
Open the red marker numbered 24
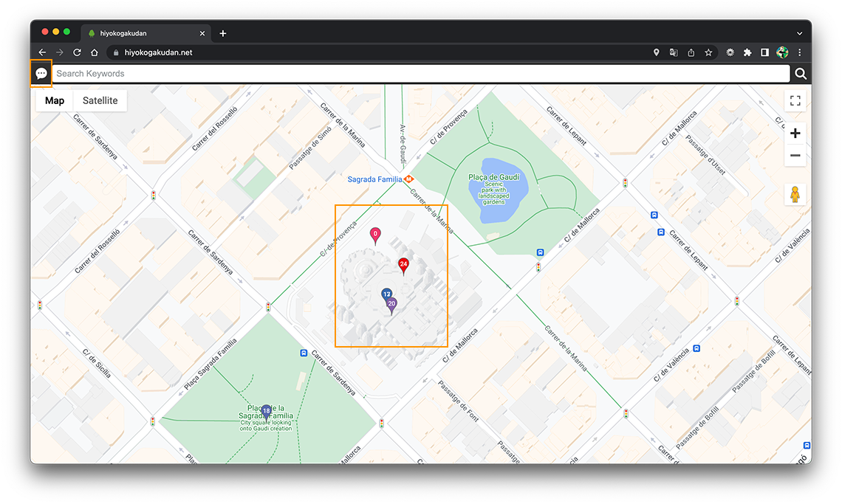coord(403,266)
